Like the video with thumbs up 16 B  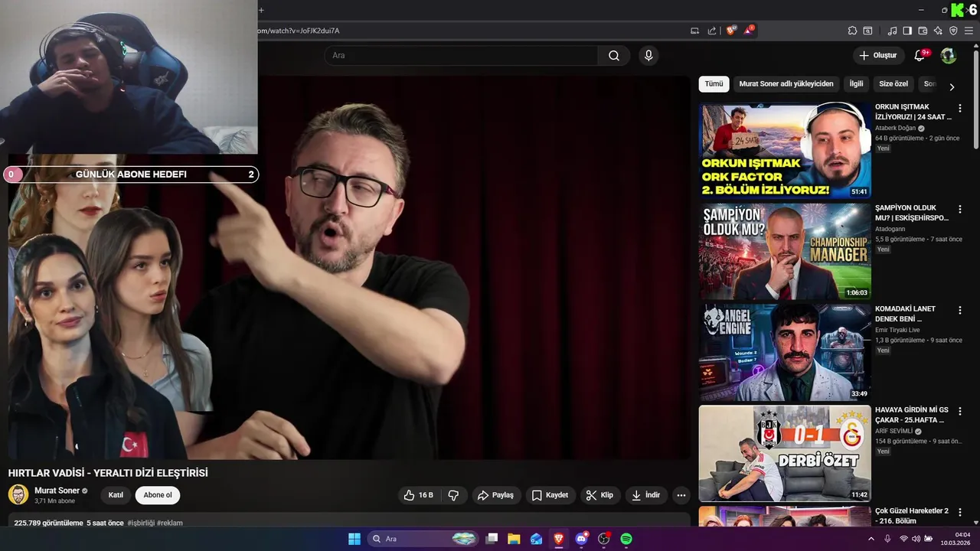[419, 495]
